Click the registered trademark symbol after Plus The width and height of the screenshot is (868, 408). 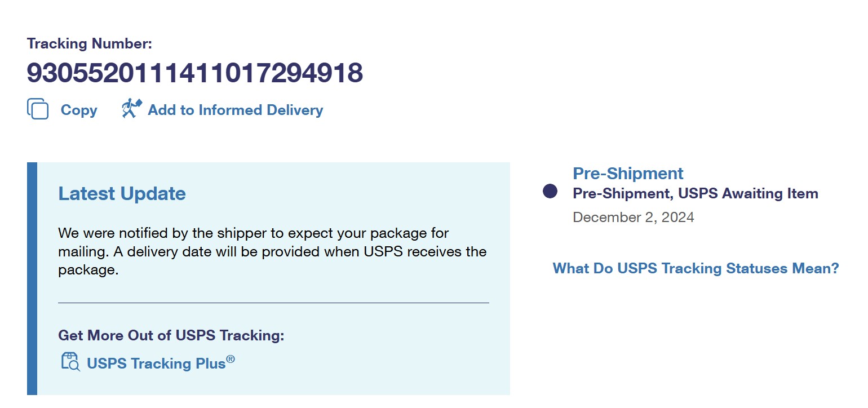(x=231, y=359)
